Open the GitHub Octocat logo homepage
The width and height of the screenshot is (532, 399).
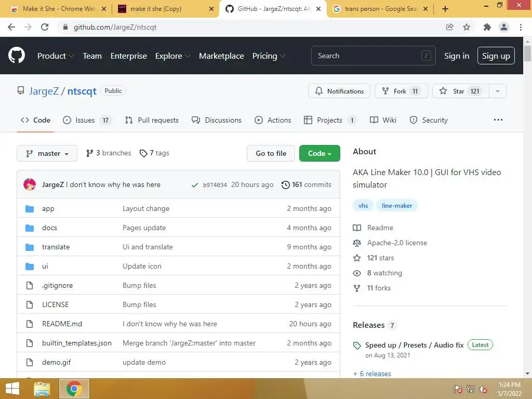16,56
